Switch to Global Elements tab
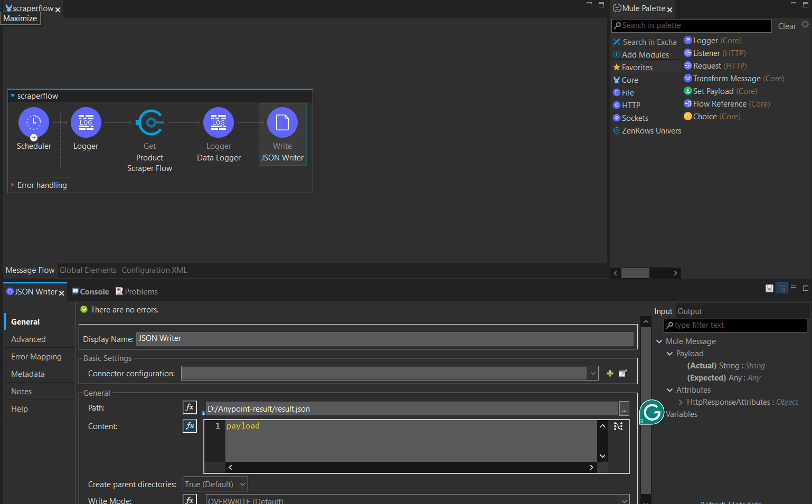The image size is (812, 504). coord(88,270)
